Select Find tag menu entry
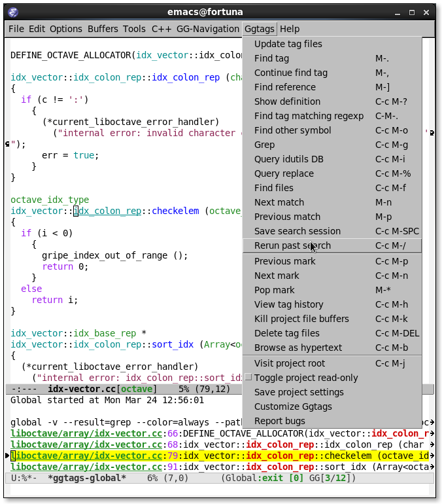Viewport: 442px width, 504px height. pos(332,58)
